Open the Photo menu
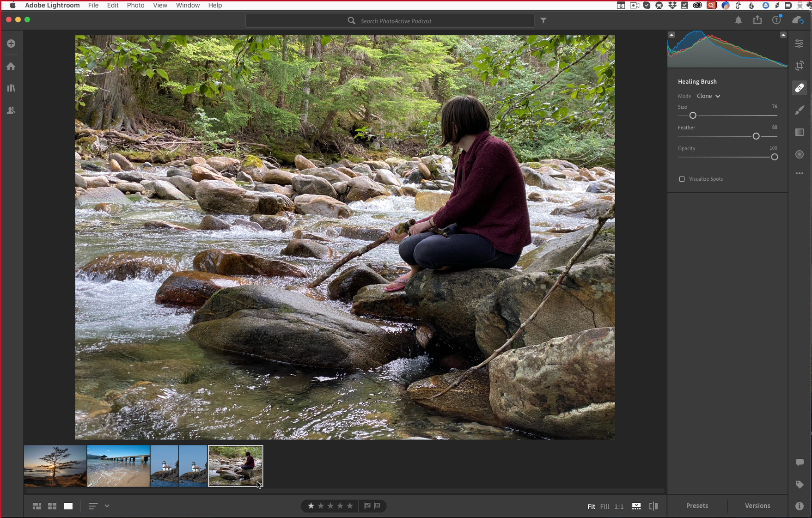This screenshot has width=812, height=518. point(135,5)
